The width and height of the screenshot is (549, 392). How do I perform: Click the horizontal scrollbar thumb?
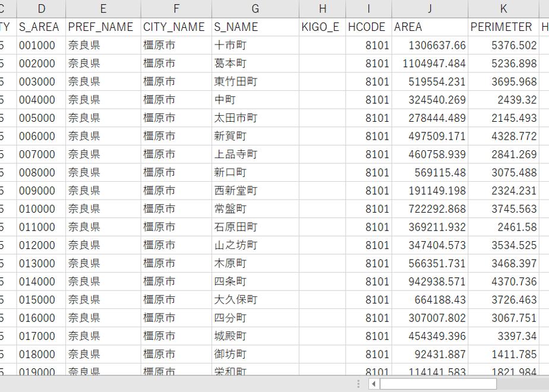[x=438, y=384]
